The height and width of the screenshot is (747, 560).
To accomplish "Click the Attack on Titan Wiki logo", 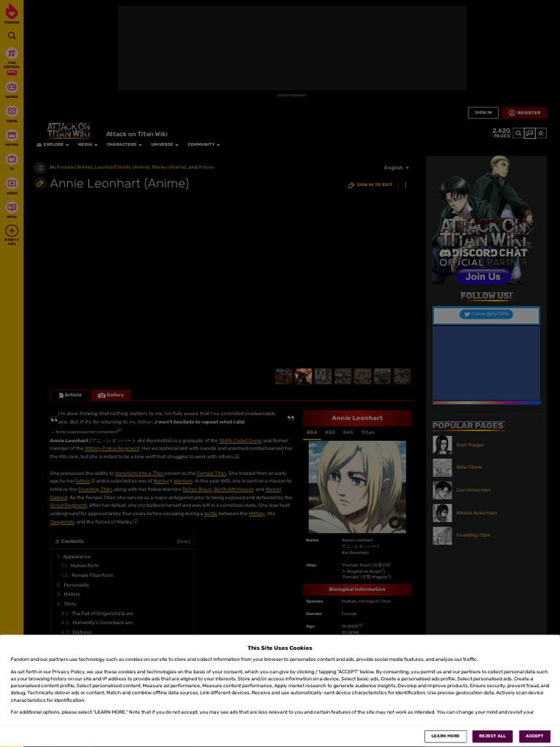I will [x=68, y=131].
